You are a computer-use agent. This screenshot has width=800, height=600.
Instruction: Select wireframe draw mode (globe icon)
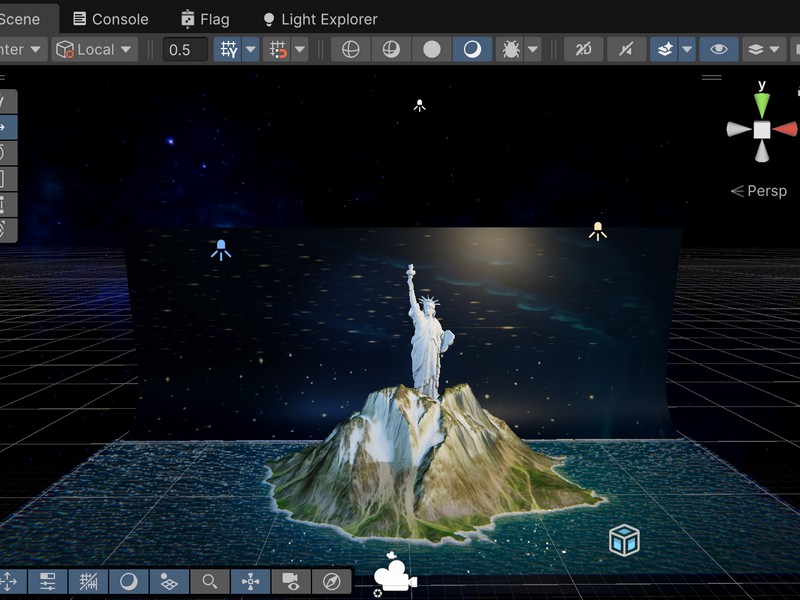pyautogui.click(x=350, y=49)
